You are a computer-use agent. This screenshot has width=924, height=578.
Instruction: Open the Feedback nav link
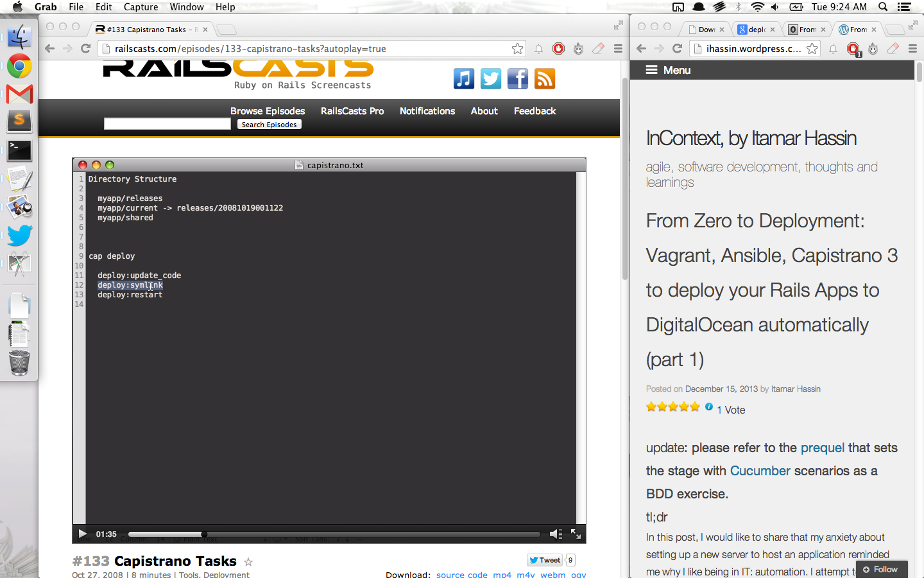(x=535, y=111)
